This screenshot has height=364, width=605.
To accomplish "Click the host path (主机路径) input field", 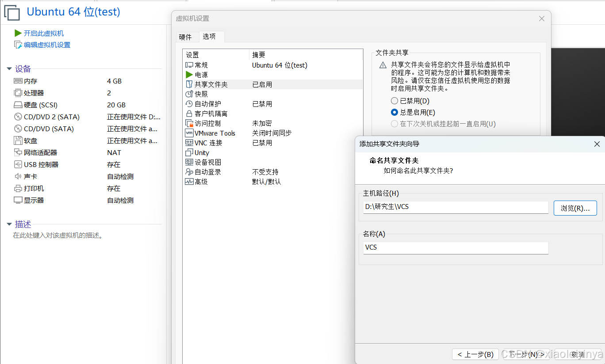I will [x=456, y=207].
